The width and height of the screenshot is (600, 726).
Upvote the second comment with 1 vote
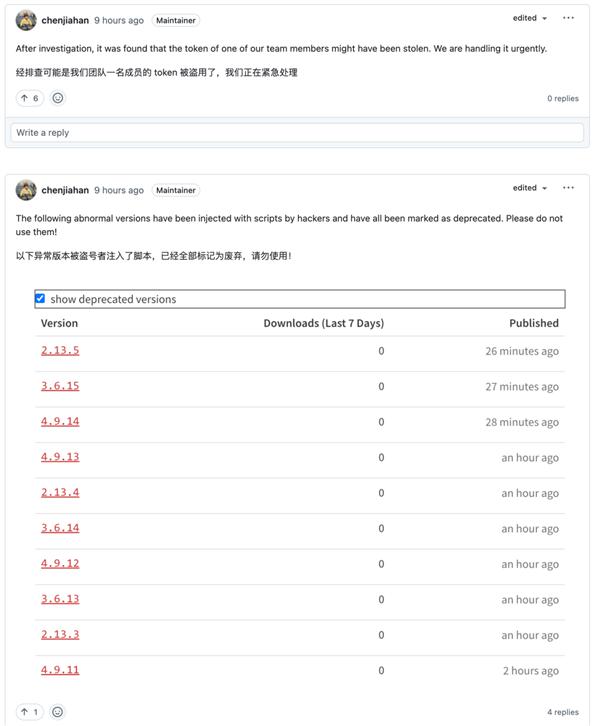coord(29,712)
